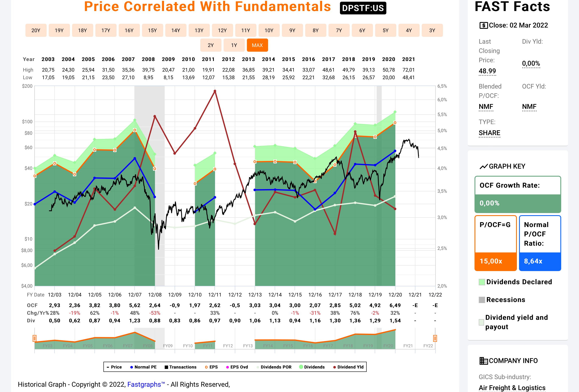Click the GRAPH KEY trend-line icon
This screenshot has width=579, height=392.
[x=484, y=166]
